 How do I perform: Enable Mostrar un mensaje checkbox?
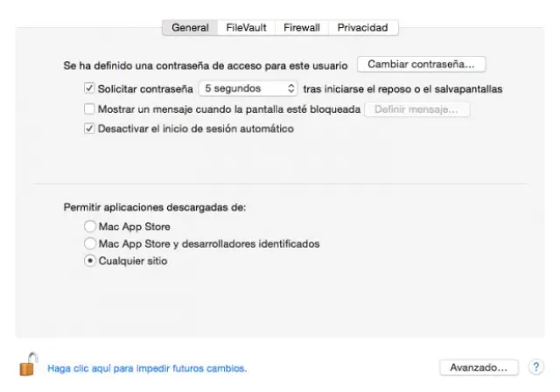tap(89, 109)
